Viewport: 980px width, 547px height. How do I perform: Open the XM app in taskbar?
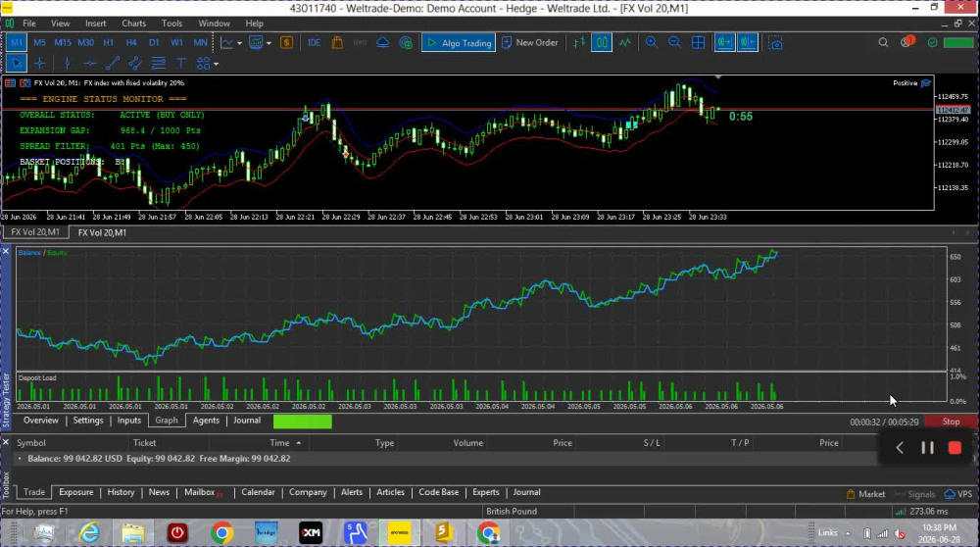[x=311, y=532]
